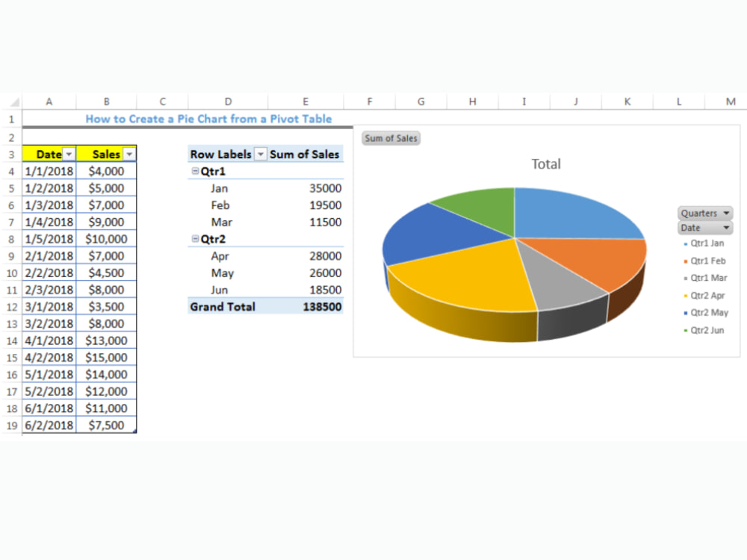This screenshot has width=747, height=560.
Task: Select sales cell $4,000
Action: tap(106, 171)
